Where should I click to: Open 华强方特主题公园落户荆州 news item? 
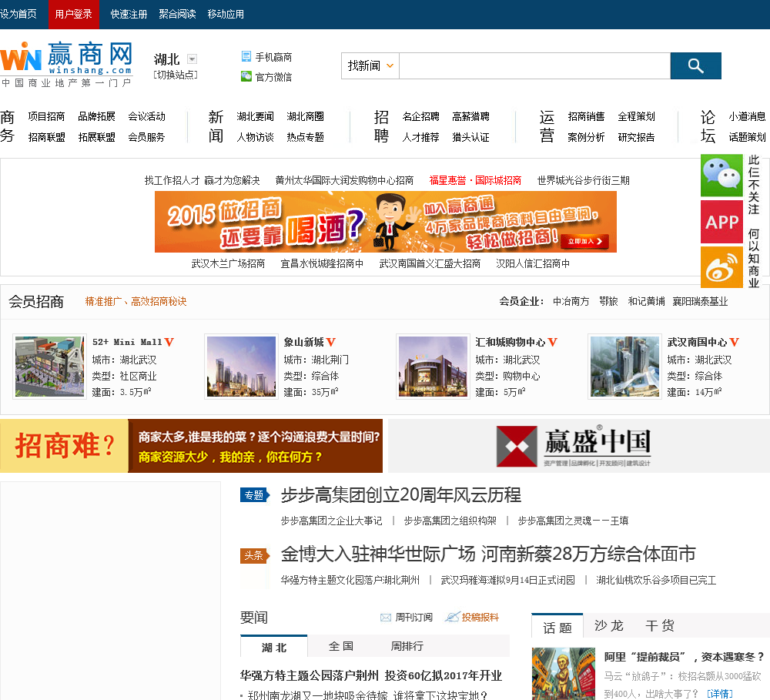[x=371, y=676]
